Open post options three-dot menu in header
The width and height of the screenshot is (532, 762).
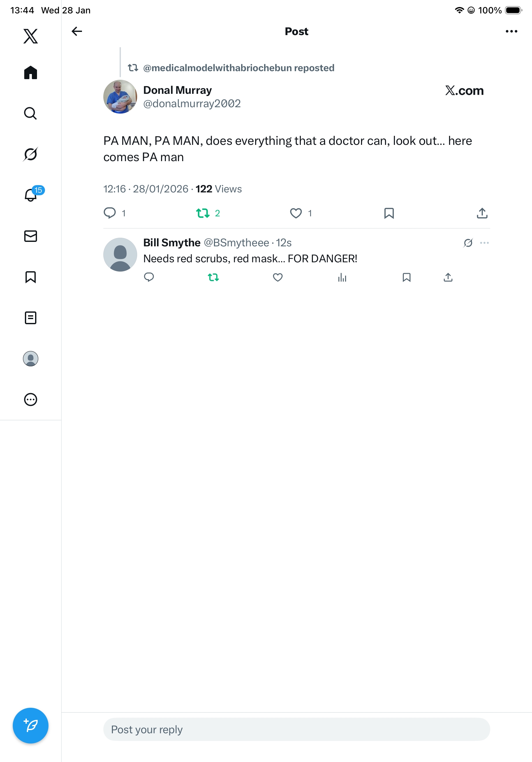[x=511, y=31]
